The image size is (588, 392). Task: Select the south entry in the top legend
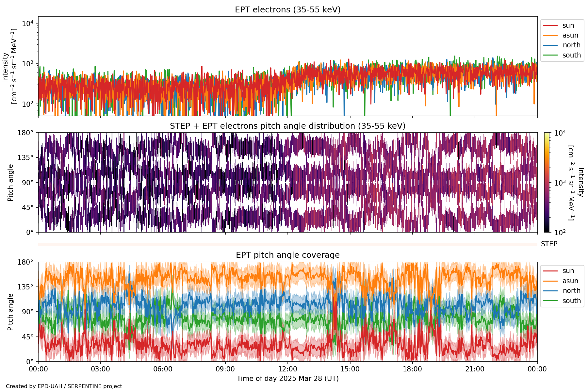[571, 55]
